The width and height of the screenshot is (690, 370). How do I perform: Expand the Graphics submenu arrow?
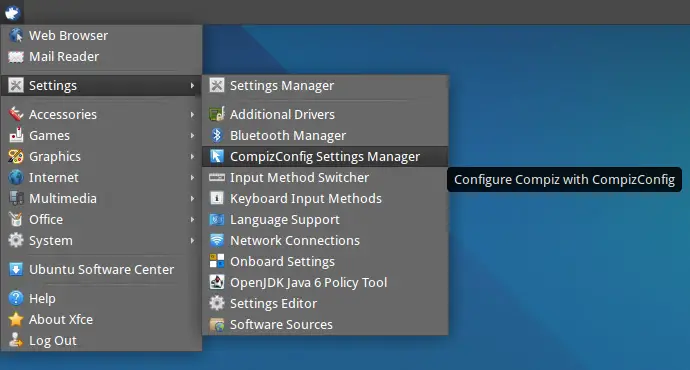pos(192,157)
